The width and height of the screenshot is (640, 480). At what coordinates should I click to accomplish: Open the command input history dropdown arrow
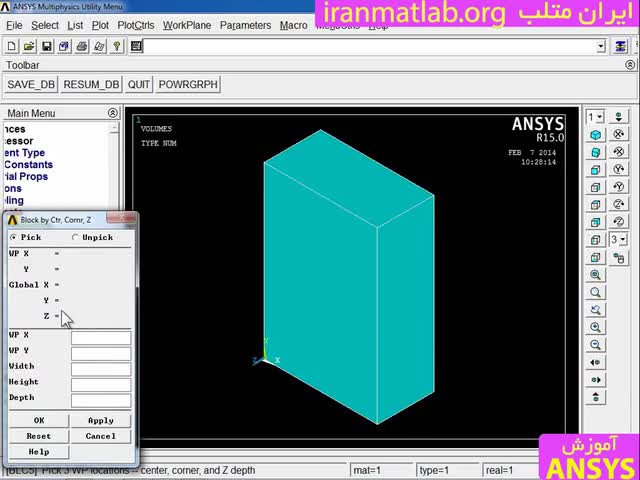point(601,46)
